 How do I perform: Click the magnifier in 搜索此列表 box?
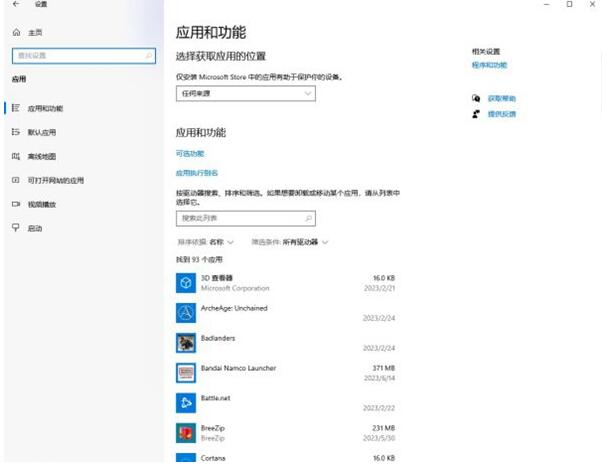click(x=308, y=218)
